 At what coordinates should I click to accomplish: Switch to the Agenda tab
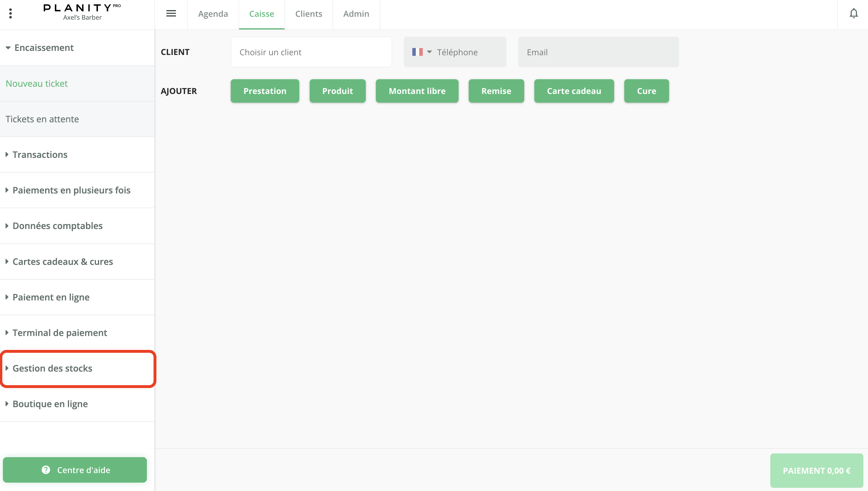point(213,14)
